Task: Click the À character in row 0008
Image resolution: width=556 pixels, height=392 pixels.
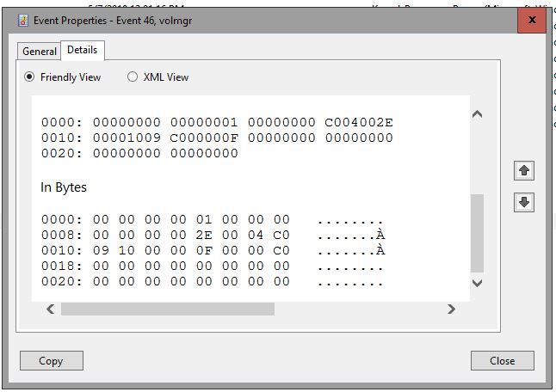Action: pos(380,235)
